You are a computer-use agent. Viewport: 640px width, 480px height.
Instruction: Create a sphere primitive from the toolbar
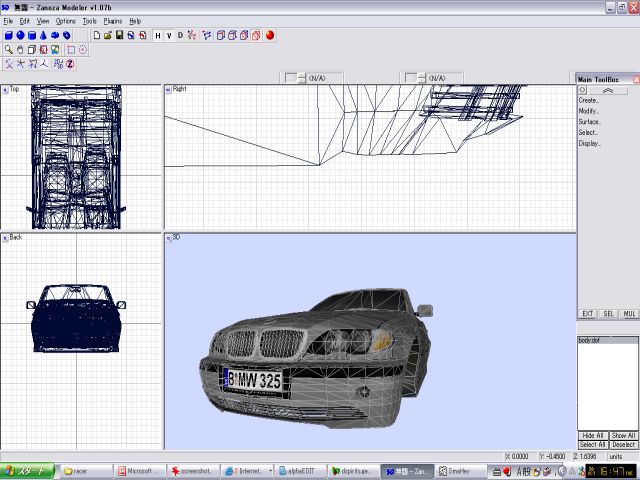tap(20, 35)
